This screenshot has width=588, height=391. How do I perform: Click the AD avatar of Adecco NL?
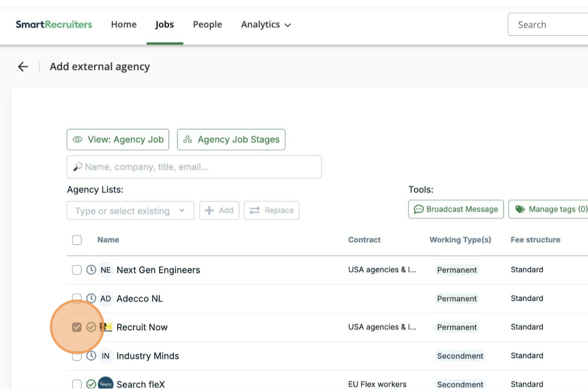click(x=106, y=298)
